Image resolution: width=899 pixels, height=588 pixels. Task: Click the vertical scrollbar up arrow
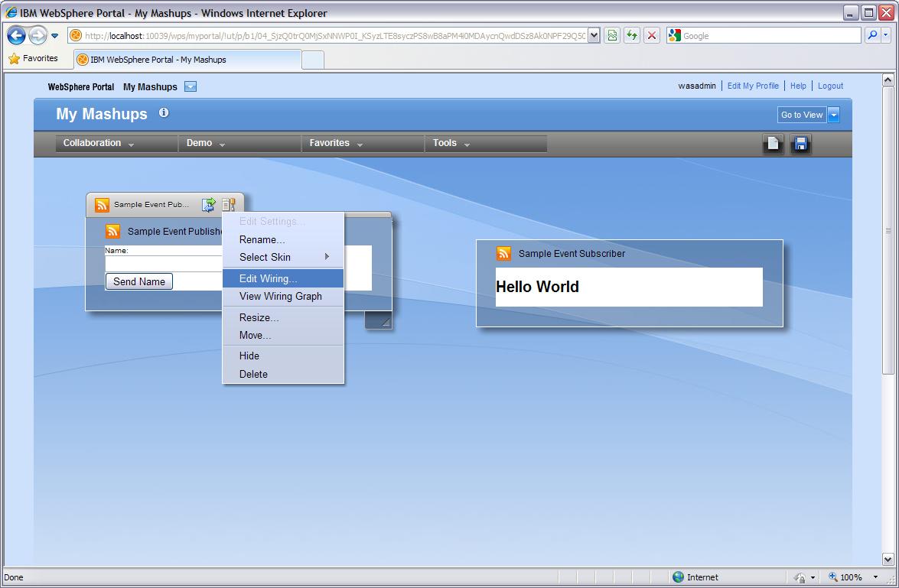888,80
